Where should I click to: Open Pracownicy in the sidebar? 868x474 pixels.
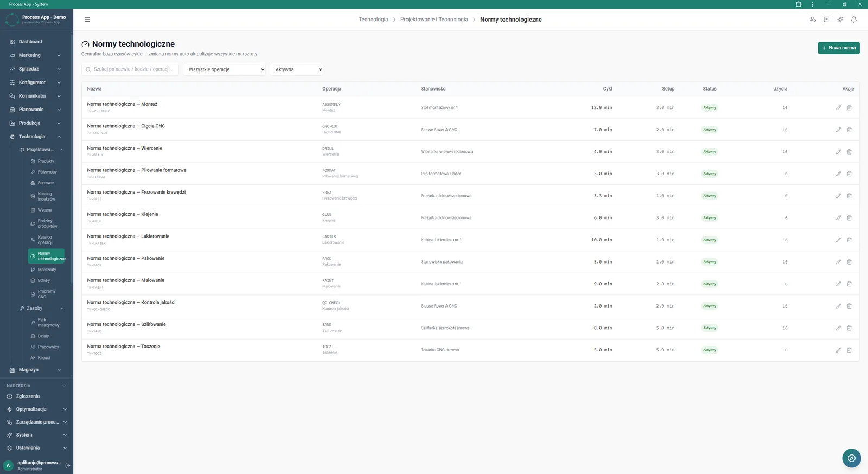coord(47,347)
